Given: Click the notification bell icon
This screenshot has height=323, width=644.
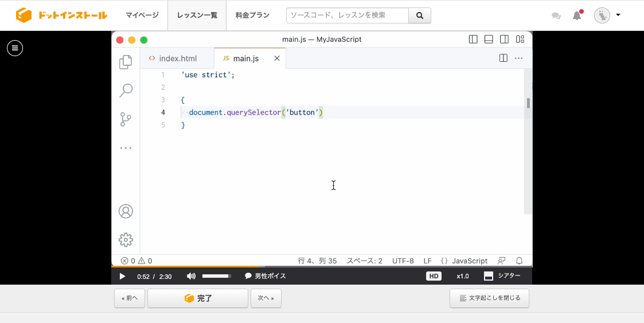Looking at the screenshot, I should tap(577, 15).
